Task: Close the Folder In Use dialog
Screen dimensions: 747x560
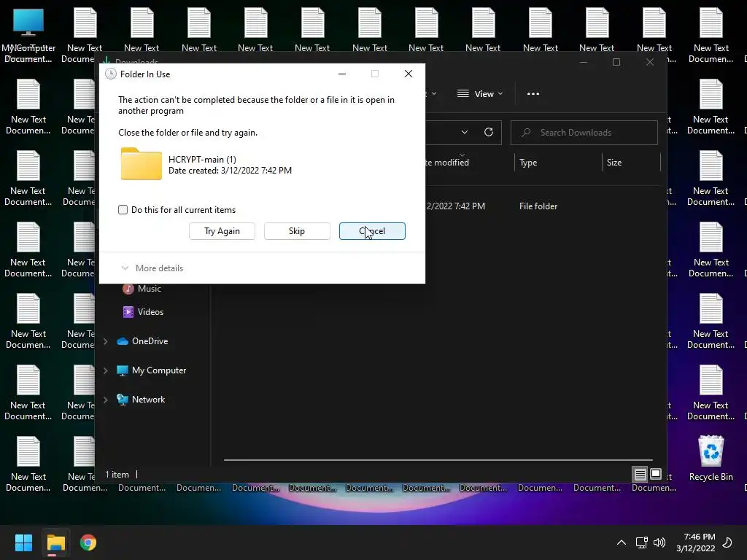Action: 409,74
